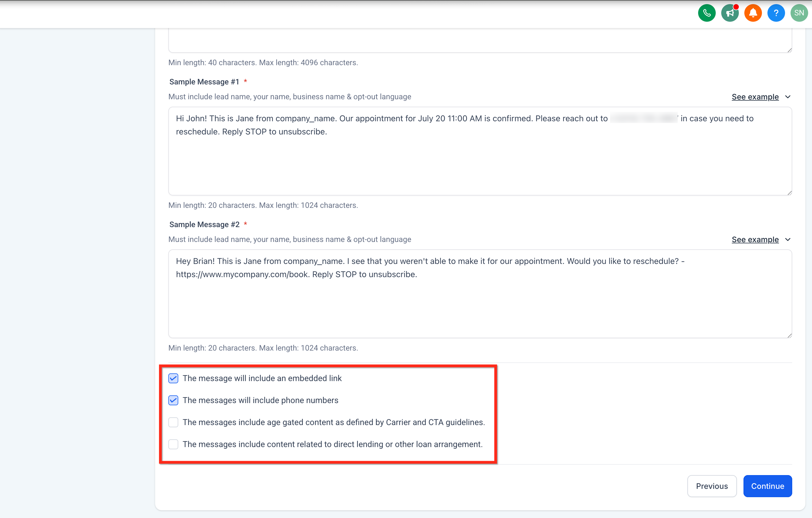Expand the Sample Message #1 example chevron
The width and height of the screenshot is (812, 518).
click(x=788, y=97)
